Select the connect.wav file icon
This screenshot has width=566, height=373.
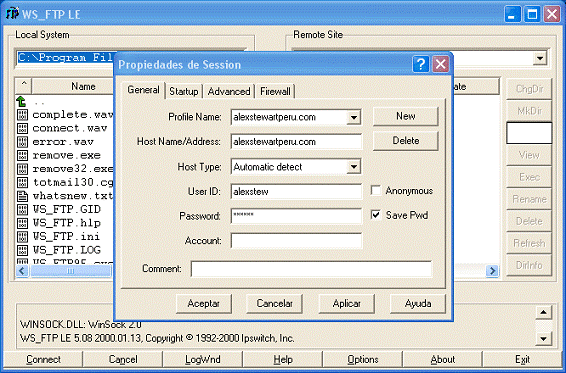click(x=22, y=129)
